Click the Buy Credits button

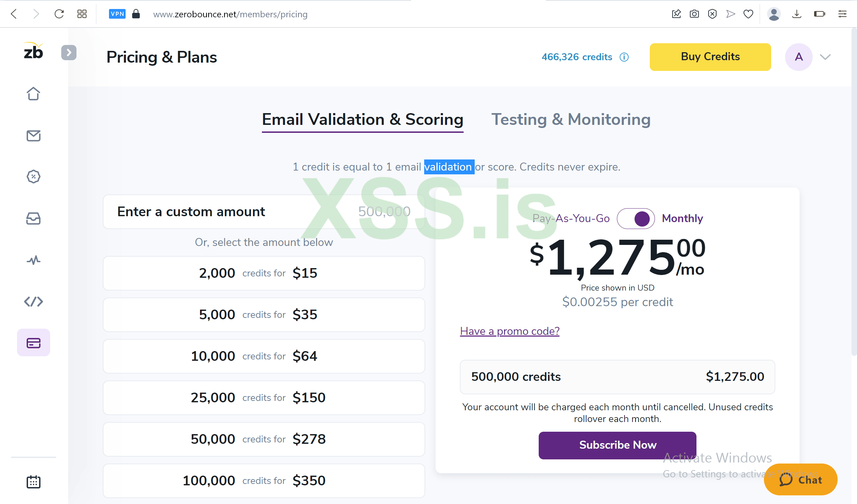(x=710, y=57)
